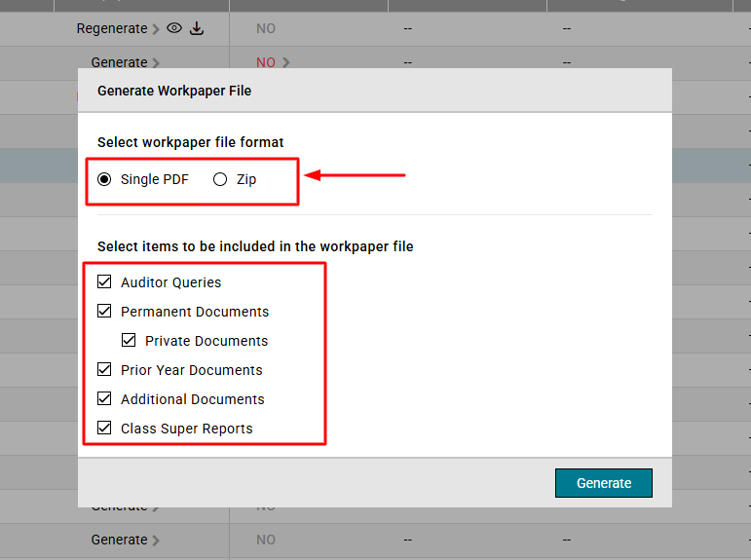Uncheck the Class Super Reports checkbox

[104, 429]
